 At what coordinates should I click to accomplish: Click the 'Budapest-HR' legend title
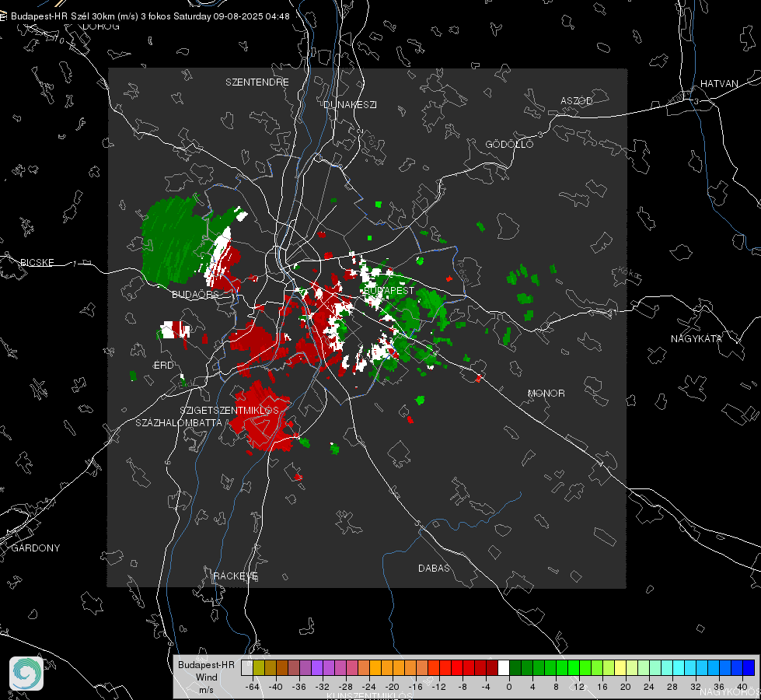[x=206, y=664]
